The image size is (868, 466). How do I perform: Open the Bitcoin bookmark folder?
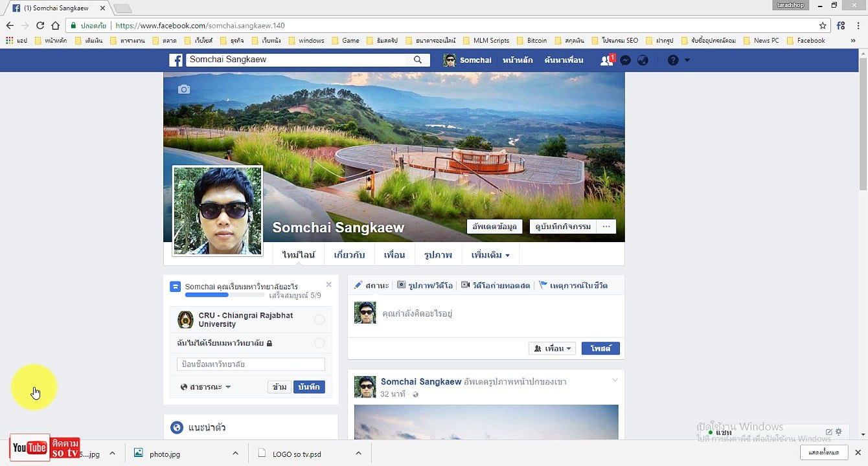pos(532,40)
